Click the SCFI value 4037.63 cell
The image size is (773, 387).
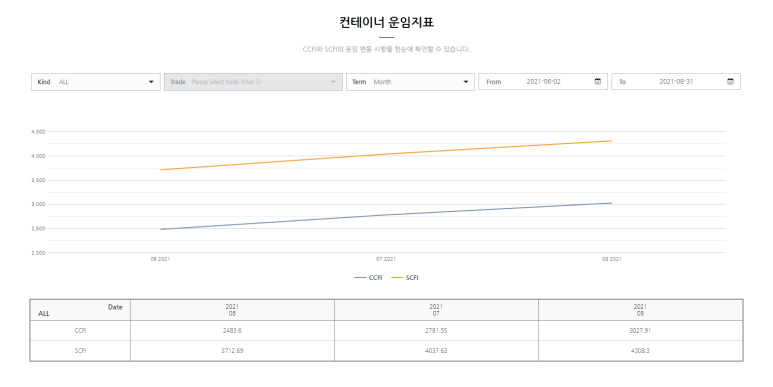click(436, 351)
